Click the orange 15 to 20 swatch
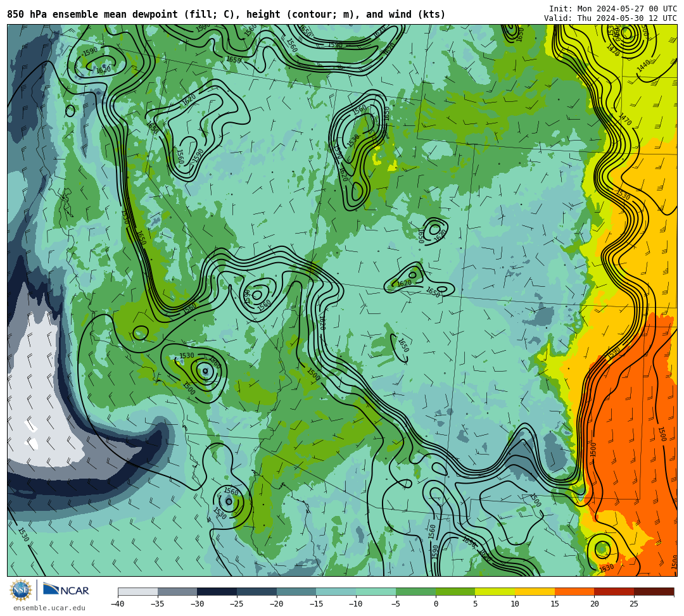Image resolution: width=684 pixels, height=616 pixels. click(574, 591)
